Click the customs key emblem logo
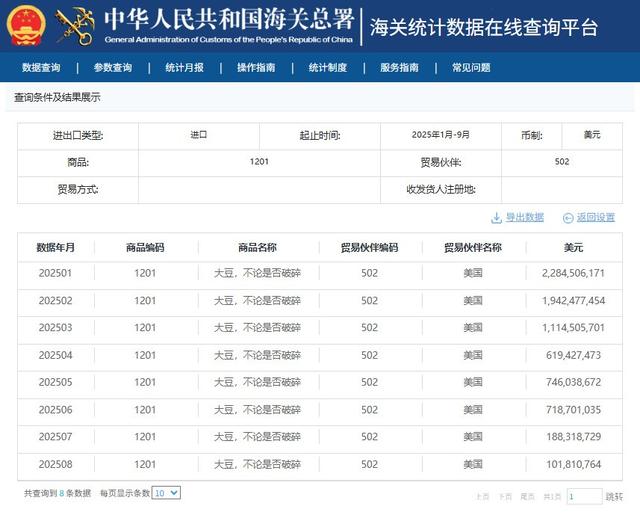The width and height of the screenshot is (640, 515). tap(76, 25)
